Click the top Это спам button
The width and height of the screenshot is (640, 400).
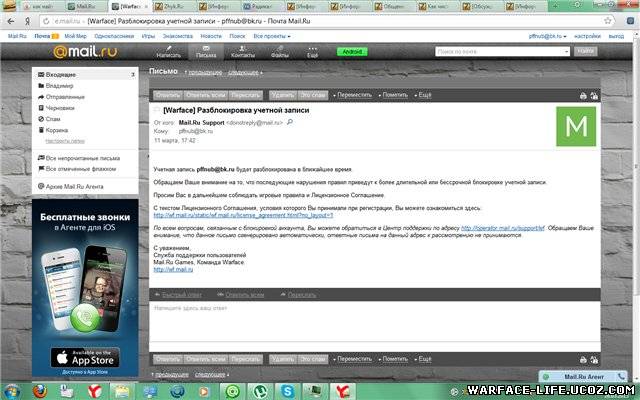tap(313, 95)
